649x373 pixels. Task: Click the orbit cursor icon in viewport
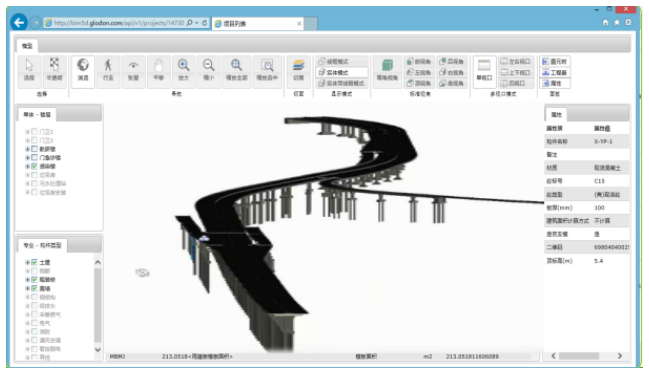pos(142,272)
